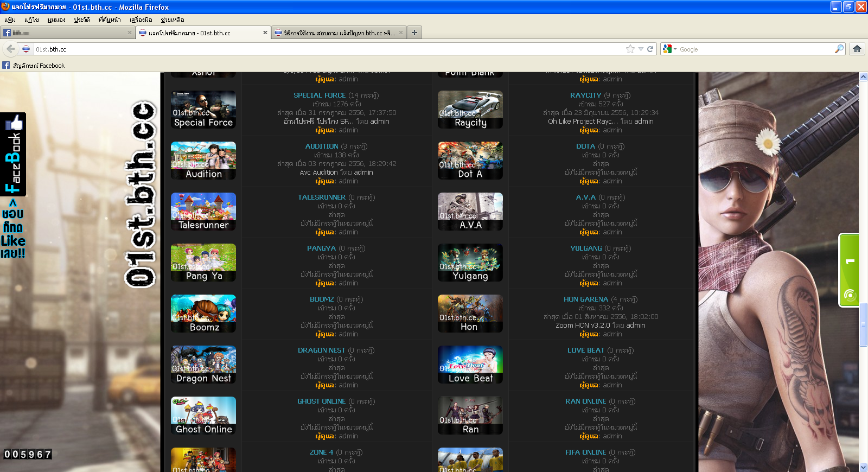Open the Special Force forum thumbnail

coord(203,110)
